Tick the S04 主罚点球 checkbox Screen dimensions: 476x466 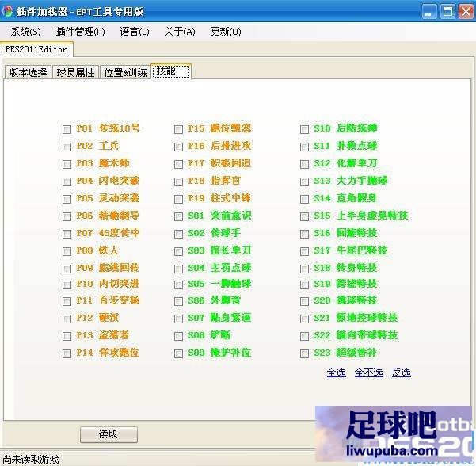(x=178, y=269)
